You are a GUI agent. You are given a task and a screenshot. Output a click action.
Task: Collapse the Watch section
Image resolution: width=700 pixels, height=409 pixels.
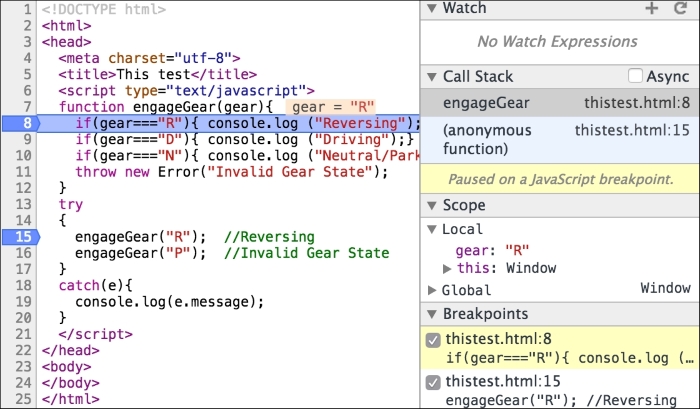432,8
